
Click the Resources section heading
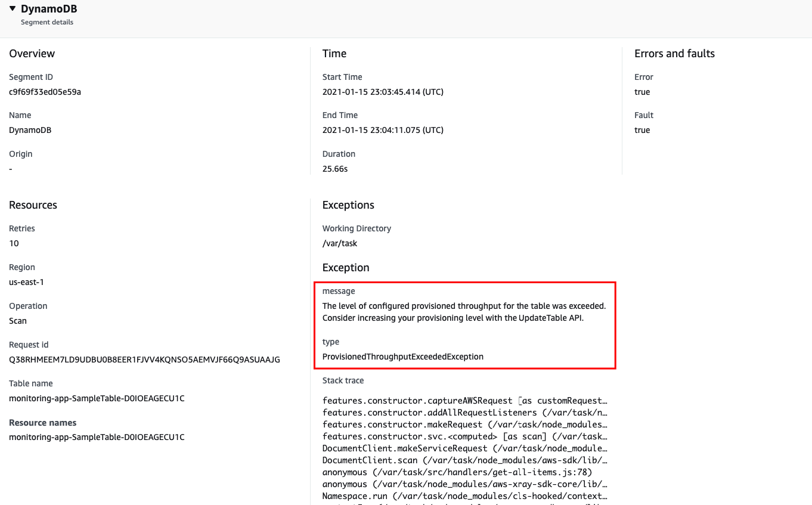coord(33,205)
